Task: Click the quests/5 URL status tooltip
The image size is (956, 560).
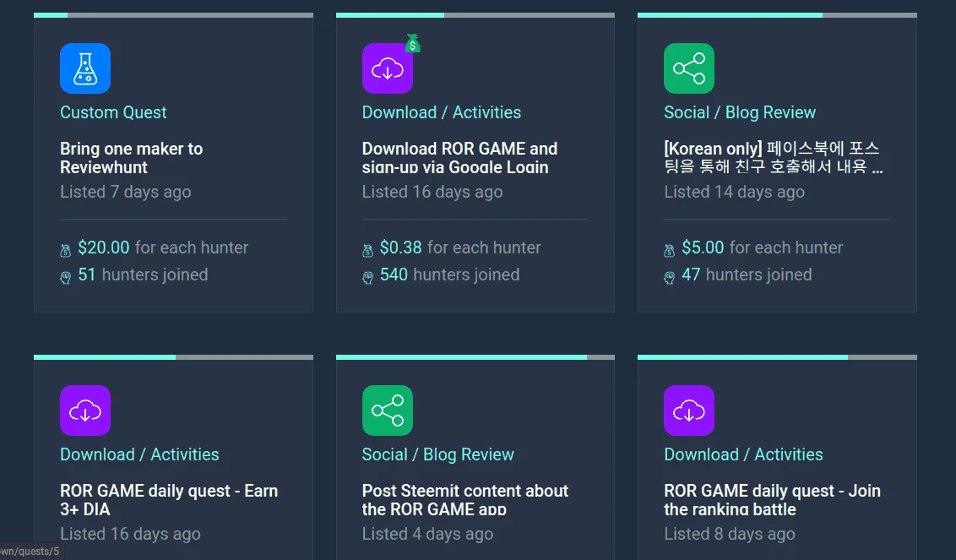Action: [x=31, y=552]
